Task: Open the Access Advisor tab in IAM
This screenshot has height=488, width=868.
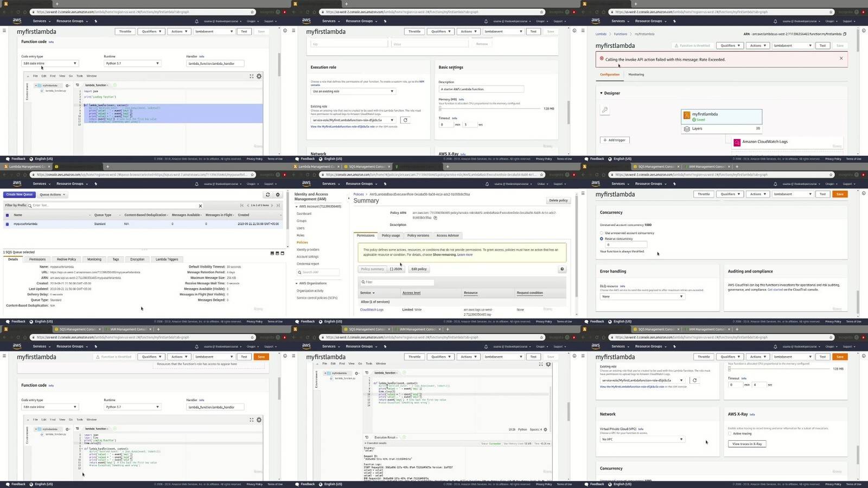Action: coord(448,236)
